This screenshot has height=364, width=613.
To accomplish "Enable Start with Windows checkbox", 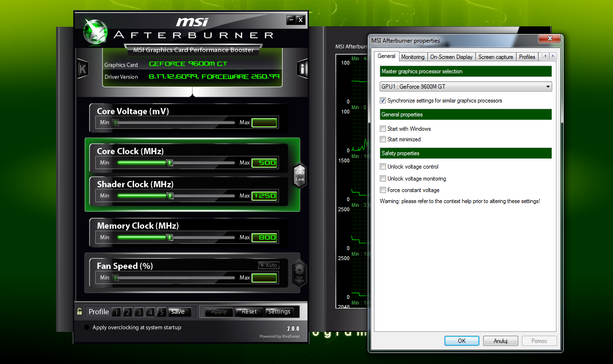I will click(x=383, y=129).
